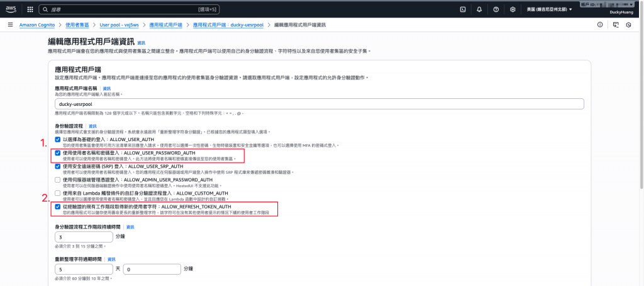
Task: Toggle ALLOW_USER_AUTH checkbox
Action: 57,139
